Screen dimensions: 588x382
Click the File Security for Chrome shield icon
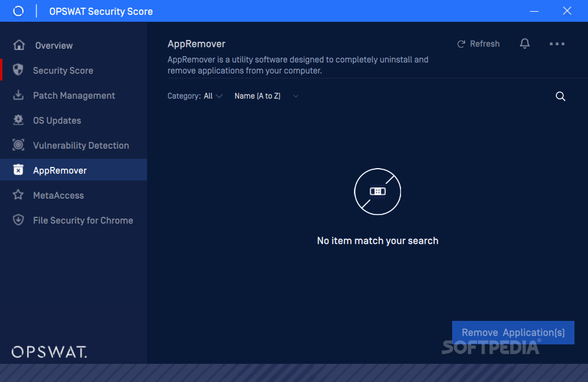tap(18, 220)
